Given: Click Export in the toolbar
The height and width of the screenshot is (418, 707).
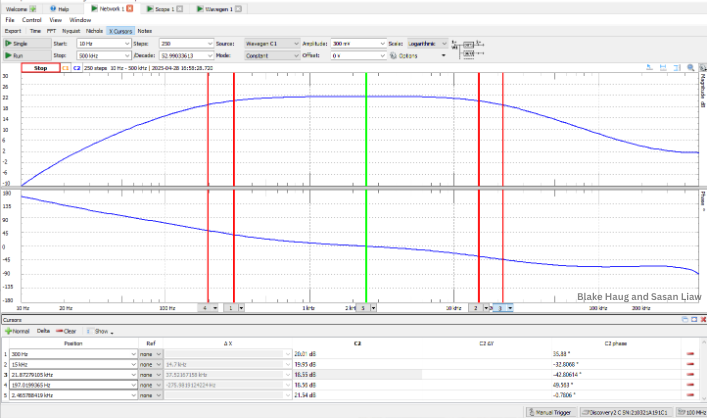Looking at the screenshot, I should click(13, 31).
